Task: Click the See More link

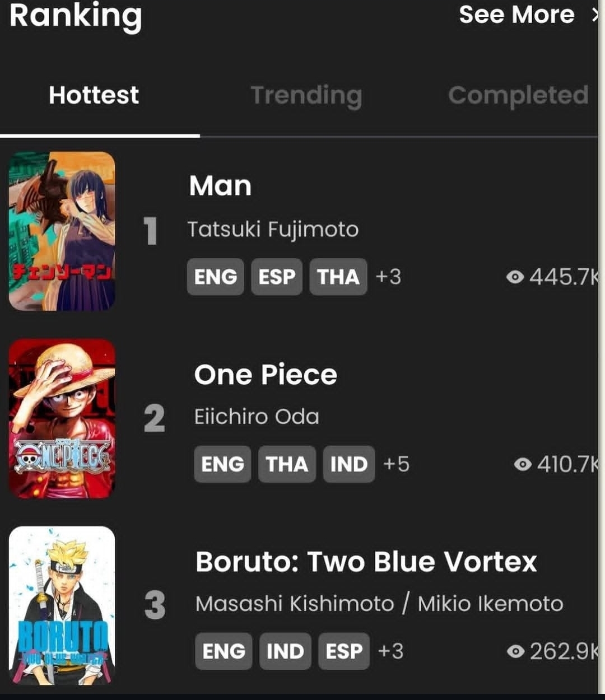Action: pos(516,15)
